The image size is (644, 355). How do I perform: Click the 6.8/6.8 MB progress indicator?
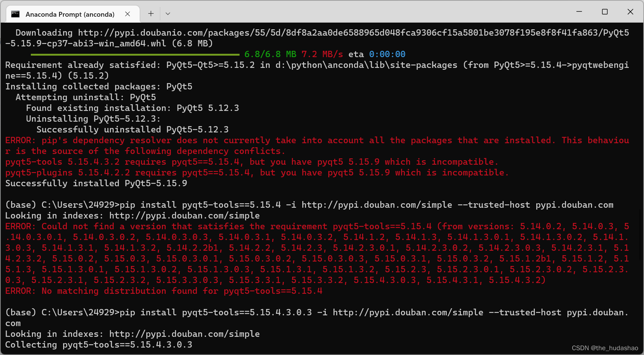coord(269,54)
